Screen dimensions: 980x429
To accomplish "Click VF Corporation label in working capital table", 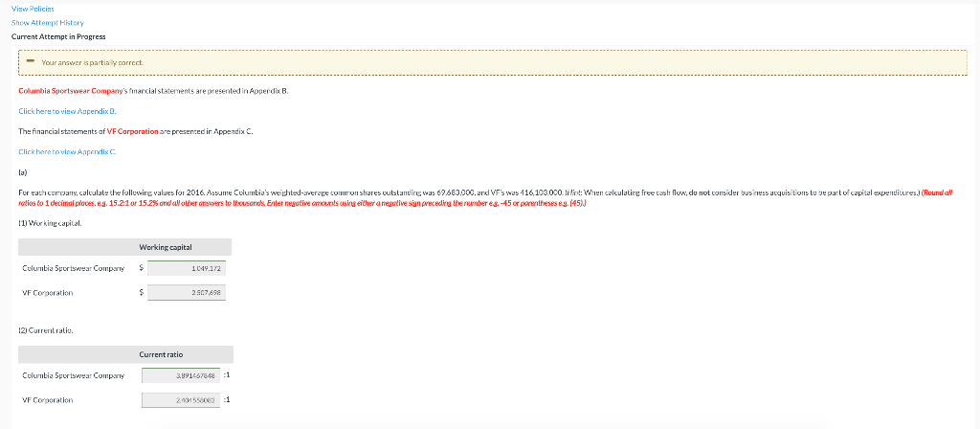I will pyautogui.click(x=48, y=293).
